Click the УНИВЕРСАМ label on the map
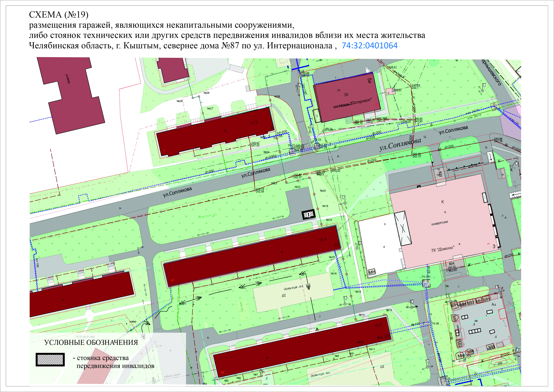This screenshot has width=554, height=392. pyautogui.click(x=439, y=223)
